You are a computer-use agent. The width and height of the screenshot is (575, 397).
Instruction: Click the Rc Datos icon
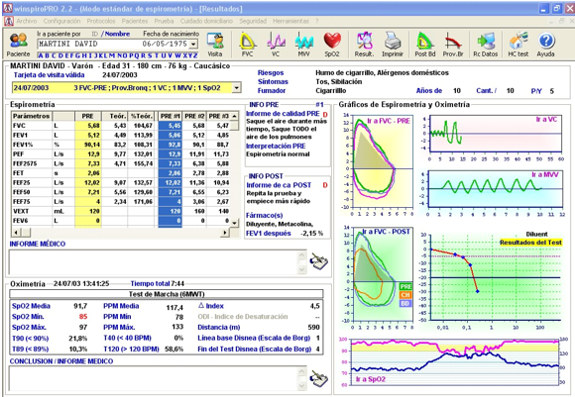(x=486, y=44)
